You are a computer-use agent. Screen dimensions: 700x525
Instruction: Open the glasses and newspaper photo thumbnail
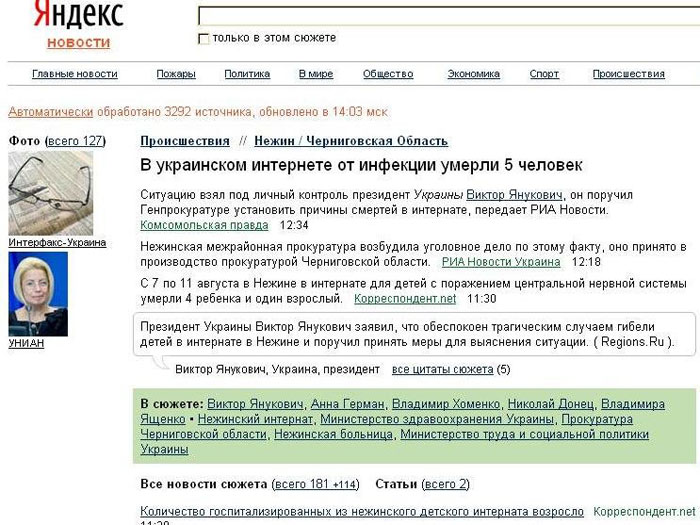click(50, 193)
